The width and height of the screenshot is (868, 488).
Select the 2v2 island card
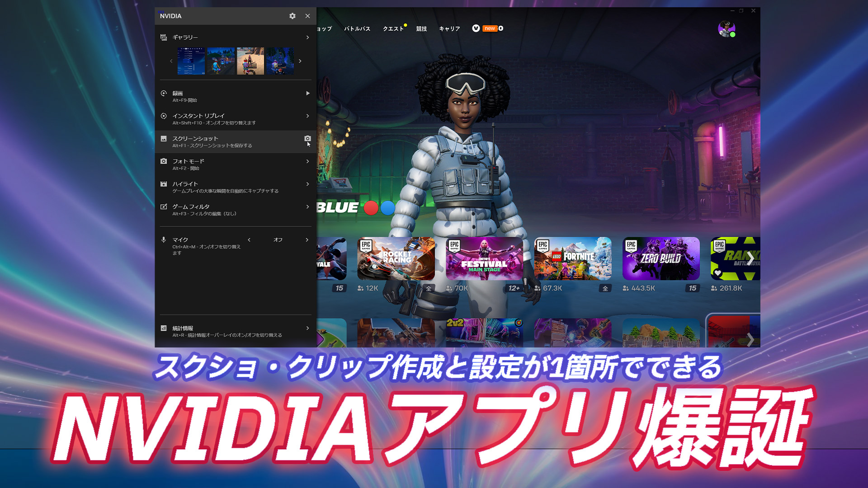484,333
